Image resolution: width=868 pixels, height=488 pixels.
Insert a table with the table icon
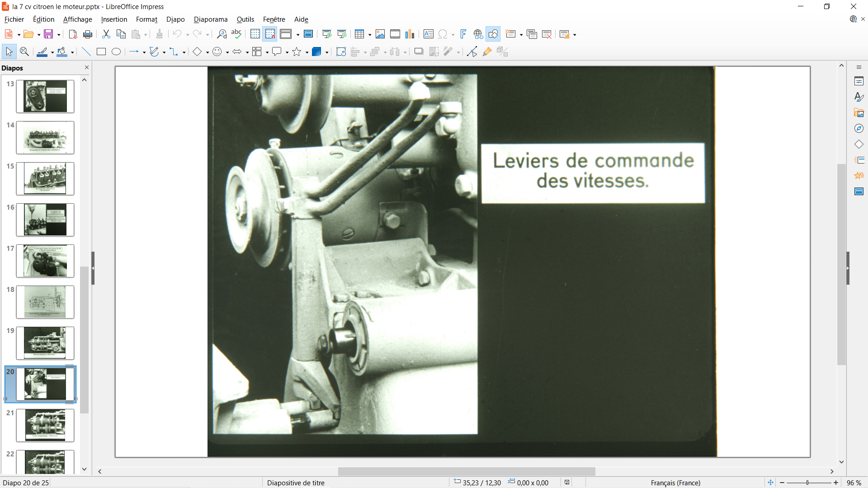[x=359, y=34]
